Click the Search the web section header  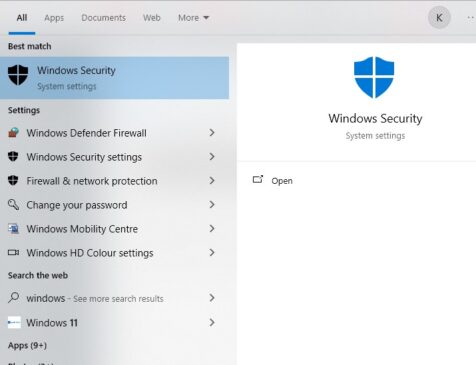(x=38, y=275)
